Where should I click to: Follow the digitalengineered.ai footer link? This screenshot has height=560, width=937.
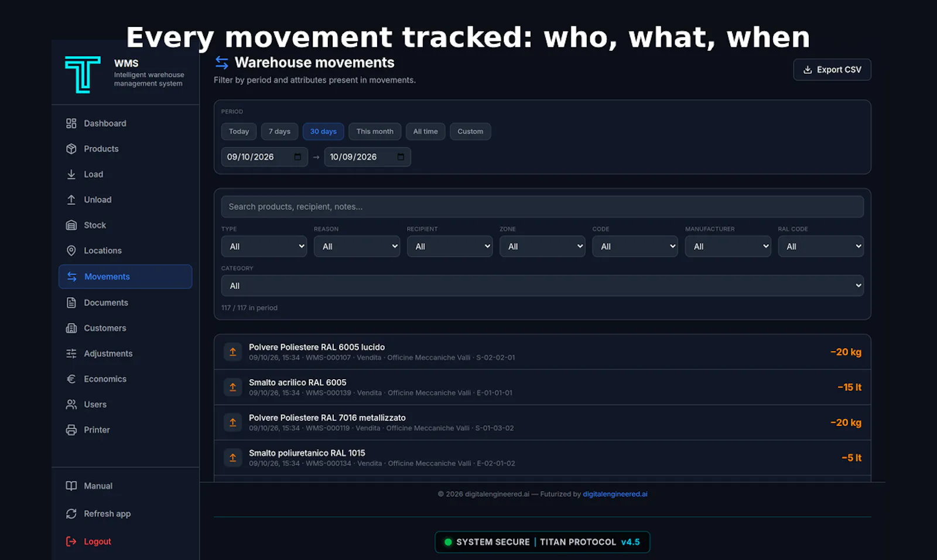615,494
